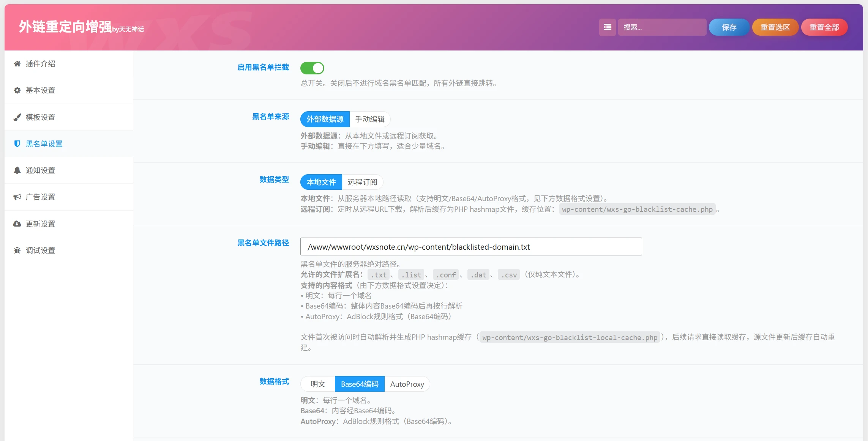Screen dimensions: 868x441
Task: Click the 黑名单来源 field label
Action: coord(271,117)
